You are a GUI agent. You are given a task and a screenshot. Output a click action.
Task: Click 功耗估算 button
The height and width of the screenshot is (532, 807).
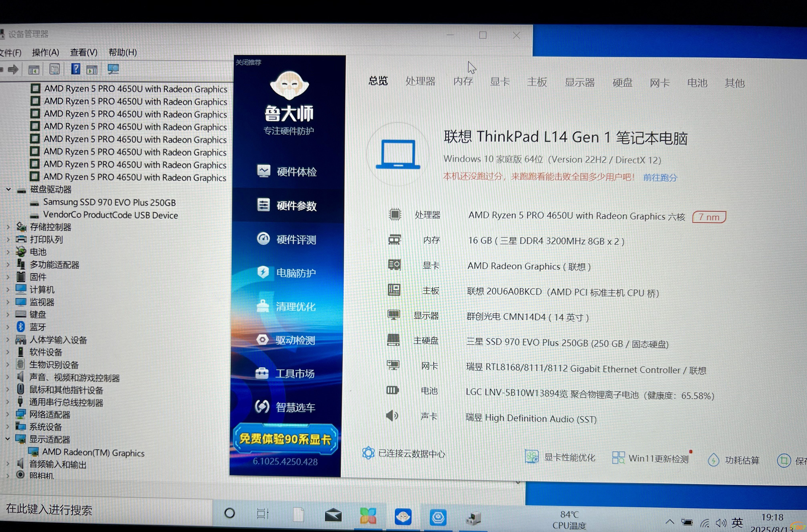click(733, 460)
